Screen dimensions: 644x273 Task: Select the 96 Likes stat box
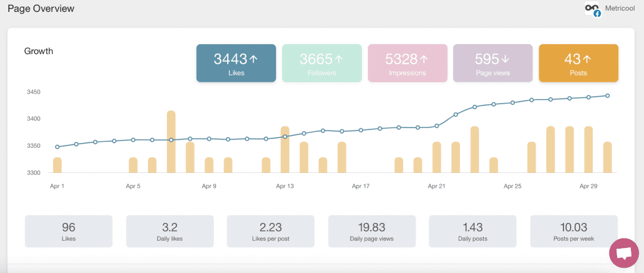69,231
